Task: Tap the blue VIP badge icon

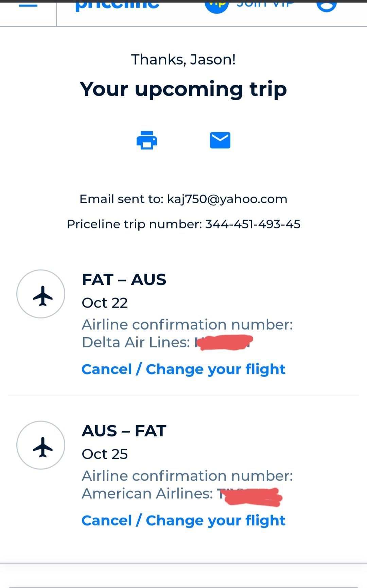Action: pyautogui.click(x=217, y=5)
